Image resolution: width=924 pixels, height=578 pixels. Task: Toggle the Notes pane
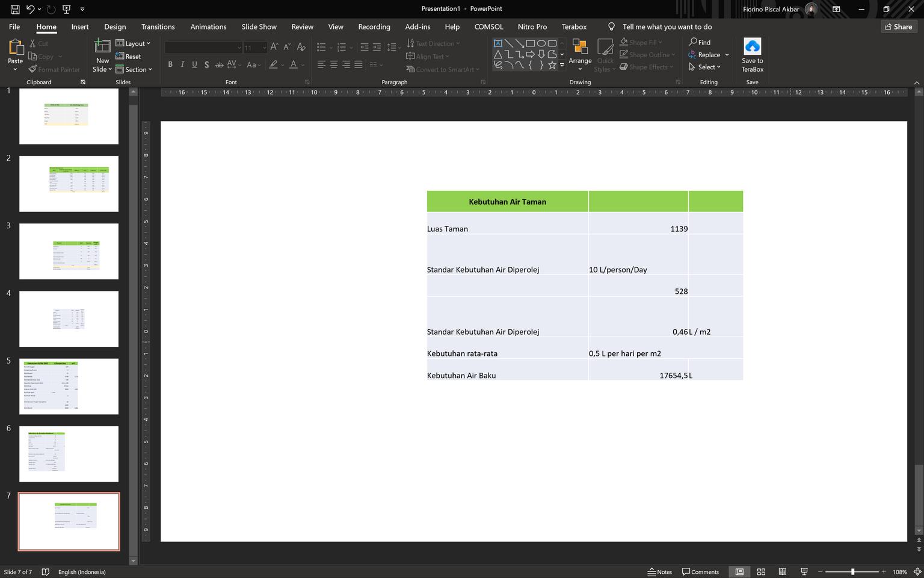(x=659, y=571)
